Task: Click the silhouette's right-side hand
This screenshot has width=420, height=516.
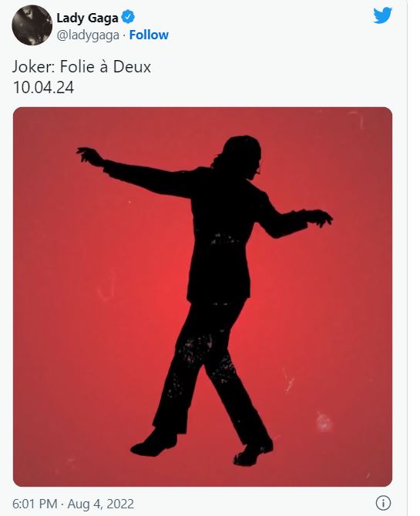Action: pos(318,218)
